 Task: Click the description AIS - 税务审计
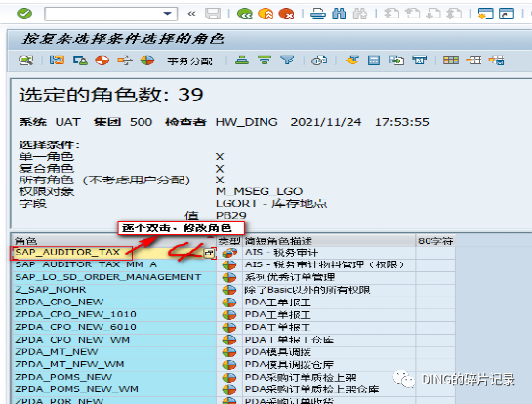click(x=281, y=253)
